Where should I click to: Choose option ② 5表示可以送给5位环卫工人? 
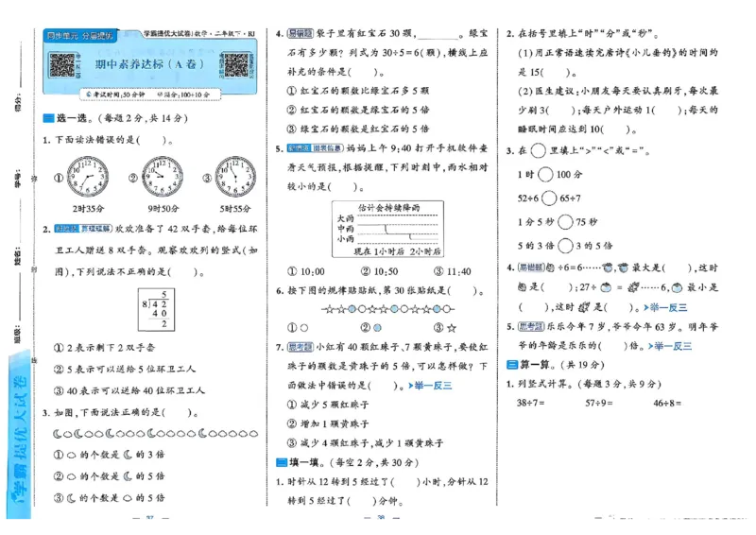point(125,369)
